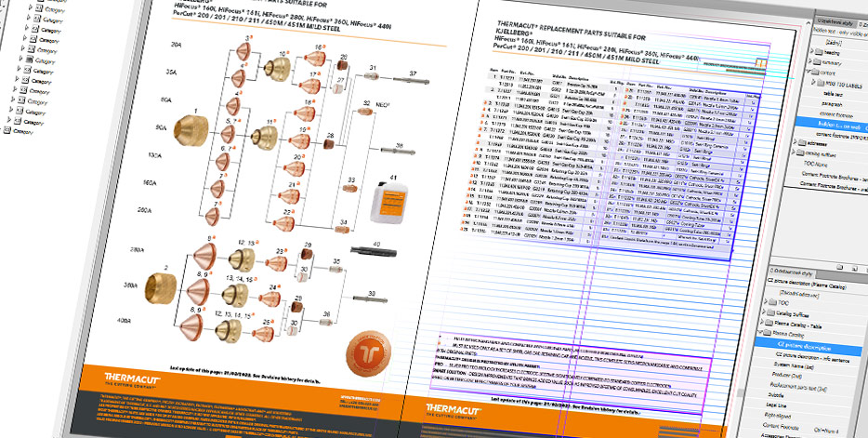Image resolution: width=868 pixels, height=438 pixels.
Task: Select the round orange Thermacut seal badge
Action: 368,352
